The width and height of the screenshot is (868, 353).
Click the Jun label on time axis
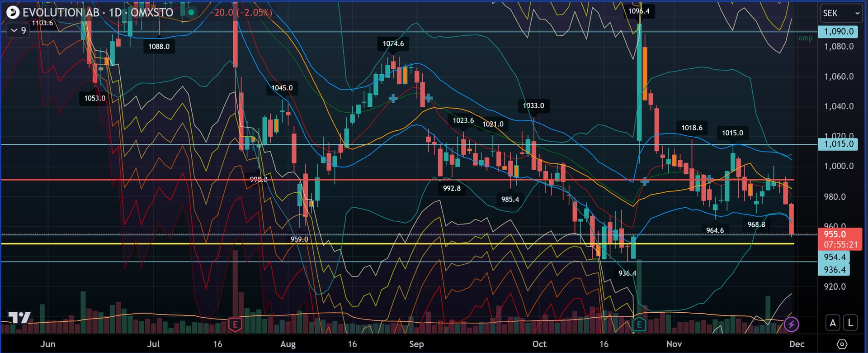point(48,344)
